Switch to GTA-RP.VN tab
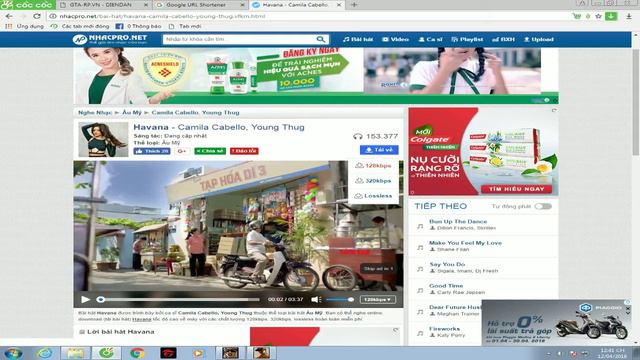Viewport: 640px width, 360px height. 104,5
